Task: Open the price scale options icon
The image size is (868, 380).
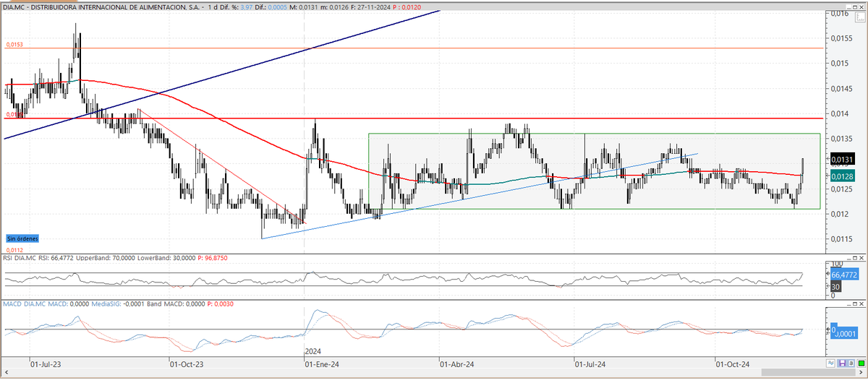Action: (x=860, y=17)
